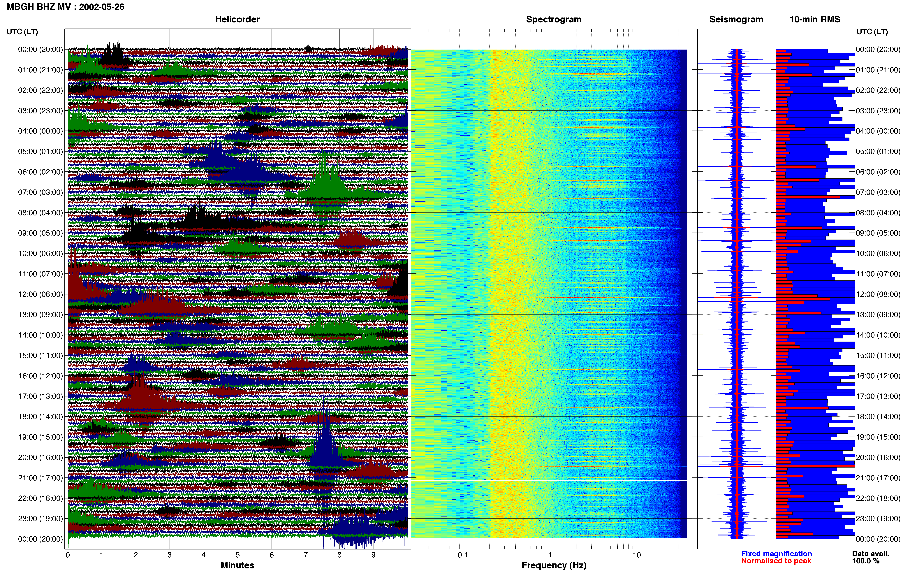Viewport: 924px width, 578px height.
Task: Click the '1' tick on Frequency axis
Action: [x=550, y=555]
